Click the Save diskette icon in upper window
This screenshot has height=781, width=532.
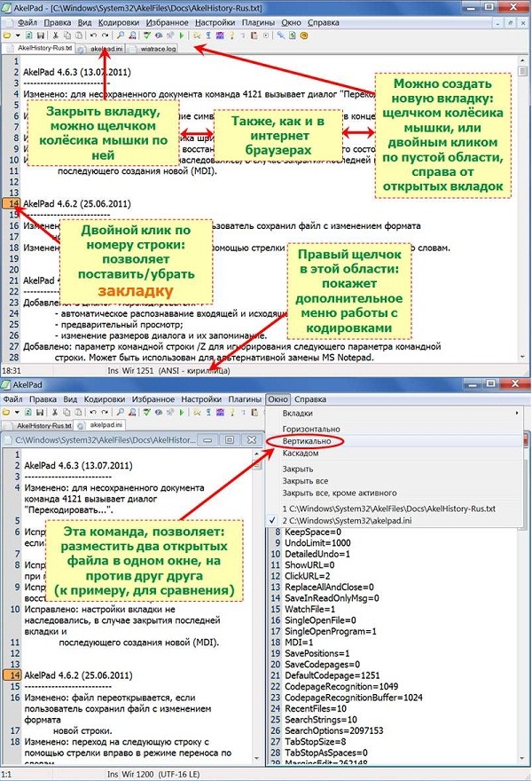41,35
